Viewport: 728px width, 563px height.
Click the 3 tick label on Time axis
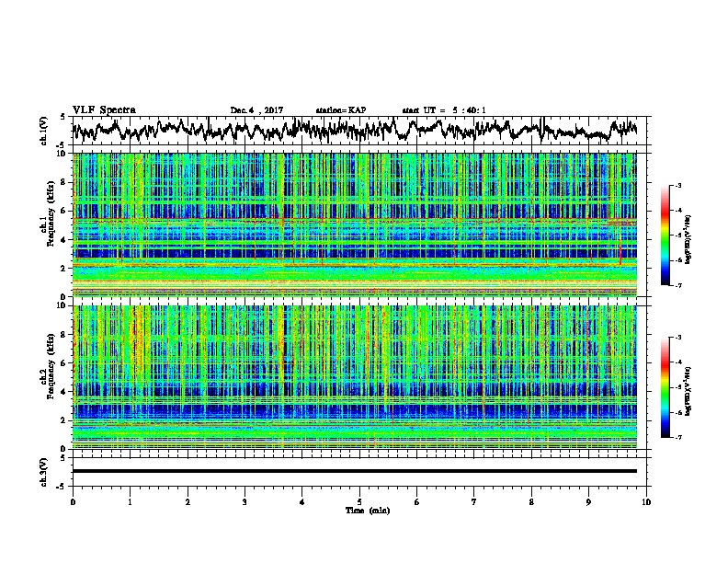tap(245, 502)
